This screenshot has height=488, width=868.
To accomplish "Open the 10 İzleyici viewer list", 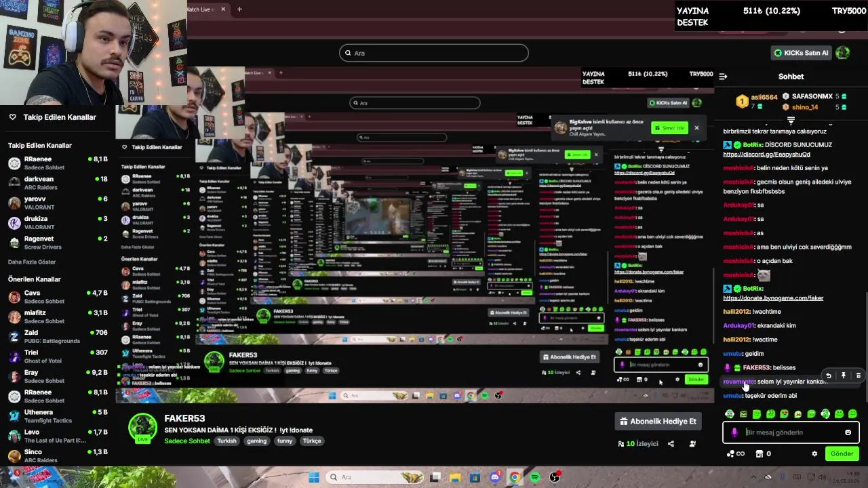I will click(638, 444).
